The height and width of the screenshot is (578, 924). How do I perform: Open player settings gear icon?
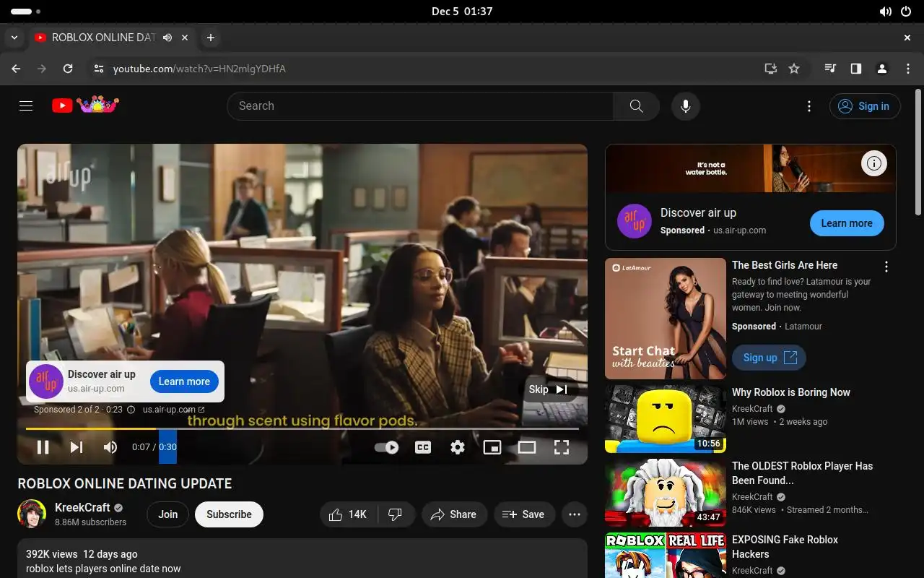pos(458,447)
